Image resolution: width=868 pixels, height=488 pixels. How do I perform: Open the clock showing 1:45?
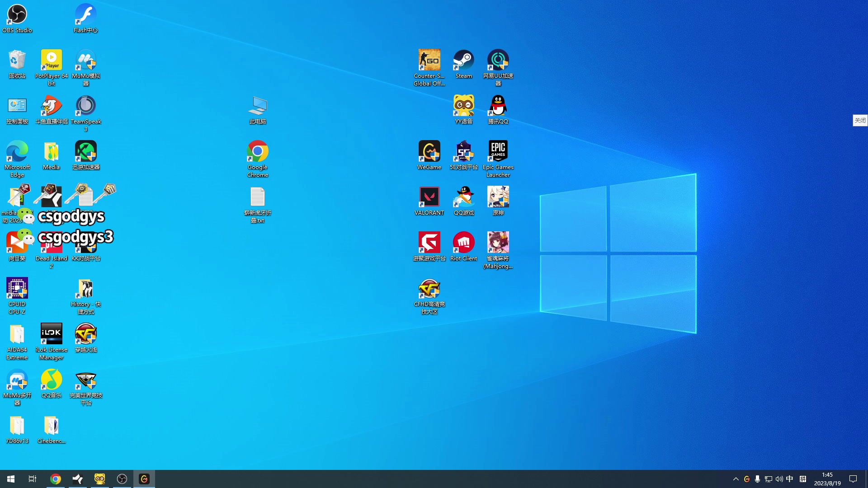[x=827, y=479]
